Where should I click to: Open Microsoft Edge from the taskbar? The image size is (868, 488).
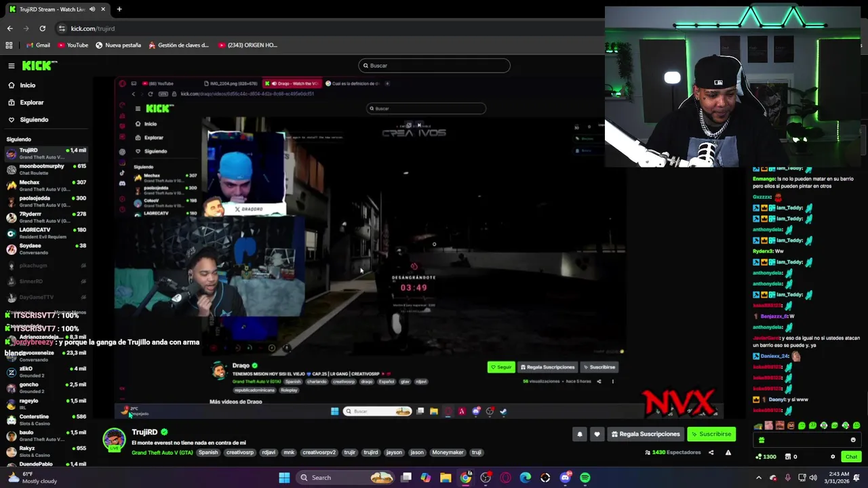click(526, 478)
